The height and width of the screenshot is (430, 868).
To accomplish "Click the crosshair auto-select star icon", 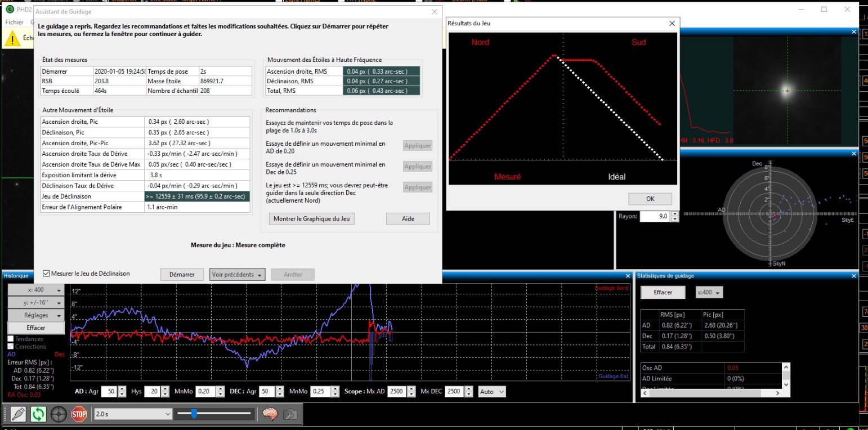I will tap(59, 414).
